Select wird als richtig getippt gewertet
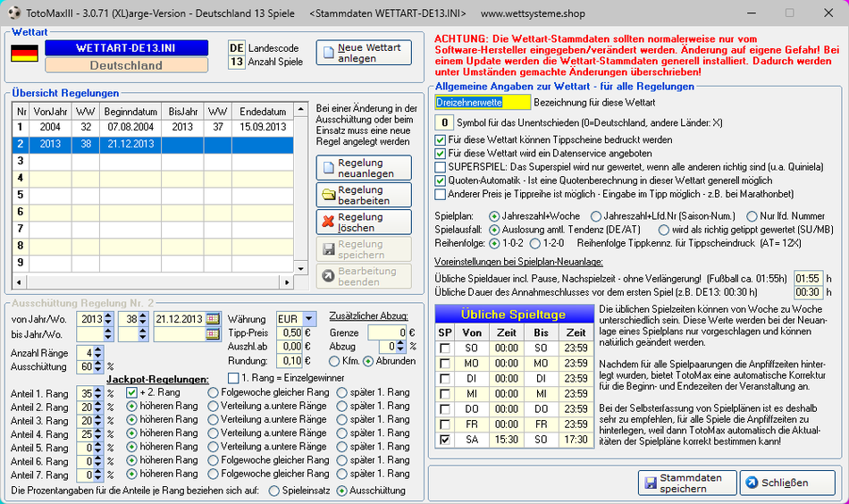This screenshot has height=504, width=849. click(664, 230)
